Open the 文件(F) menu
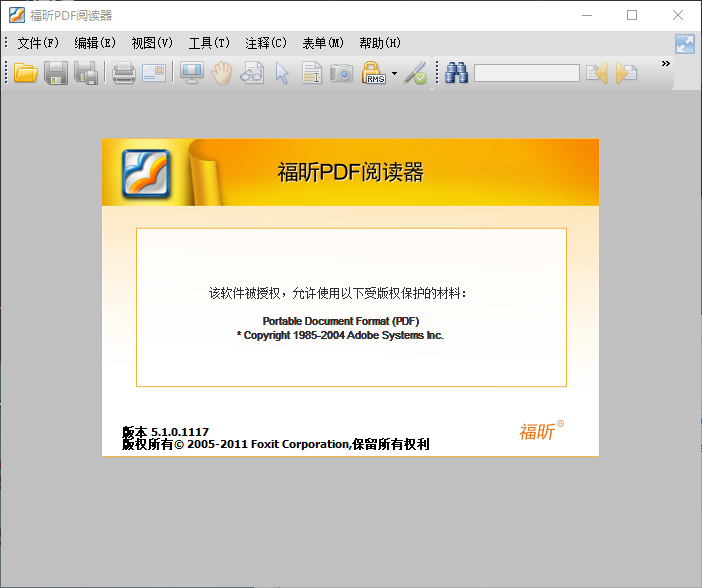The height and width of the screenshot is (588, 702). 38,43
